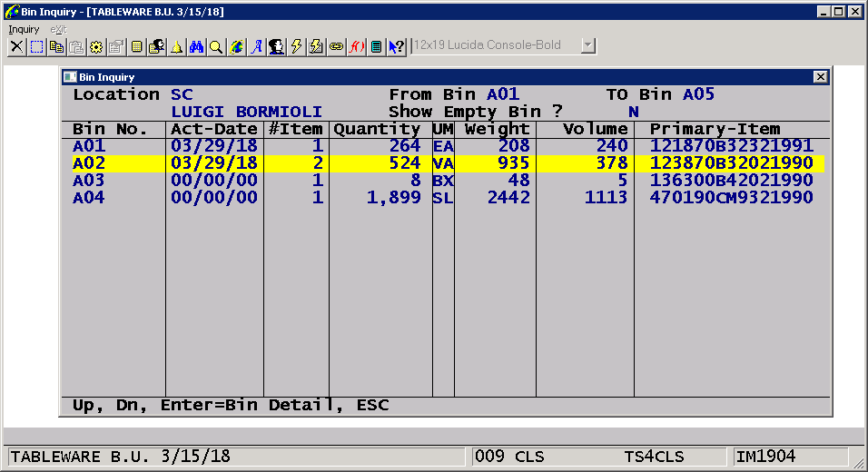Image resolution: width=868 pixels, height=472 pixels.
Task: Click the person silhouette head icon
Action: (276, 46)
